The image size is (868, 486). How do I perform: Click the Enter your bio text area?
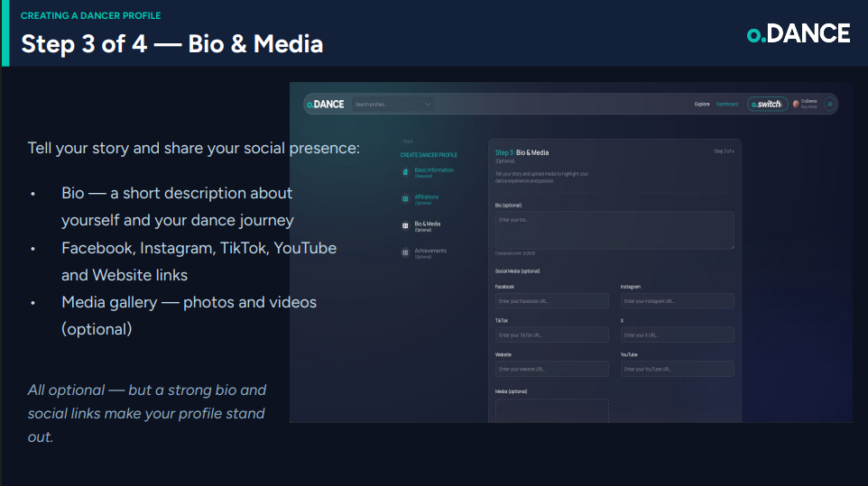point(614,230)
